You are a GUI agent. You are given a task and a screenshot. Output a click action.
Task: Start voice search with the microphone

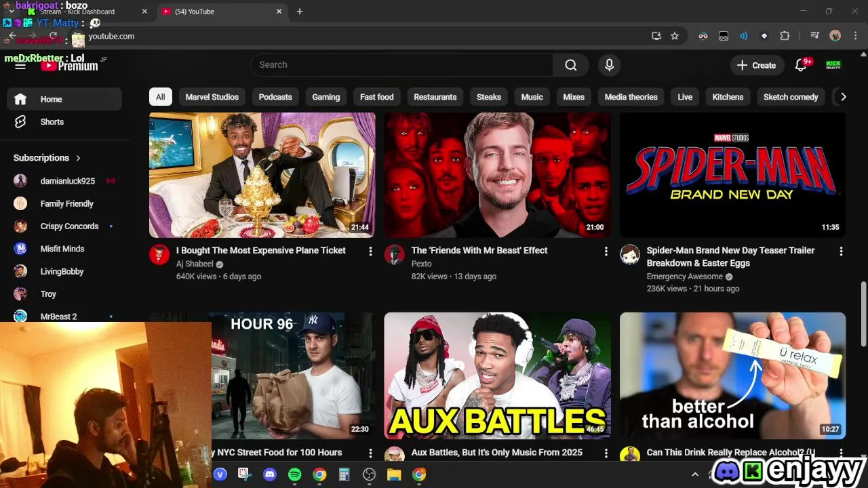609,65
